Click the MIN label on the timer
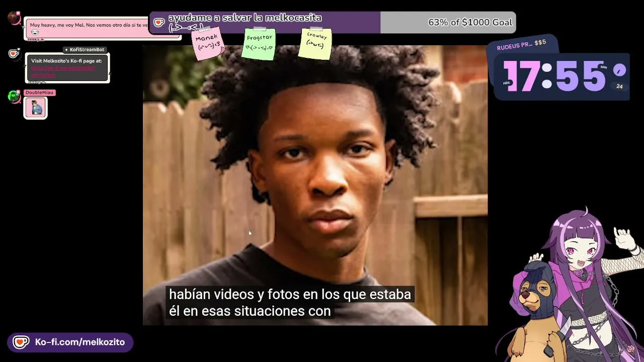 coord(604,67)
